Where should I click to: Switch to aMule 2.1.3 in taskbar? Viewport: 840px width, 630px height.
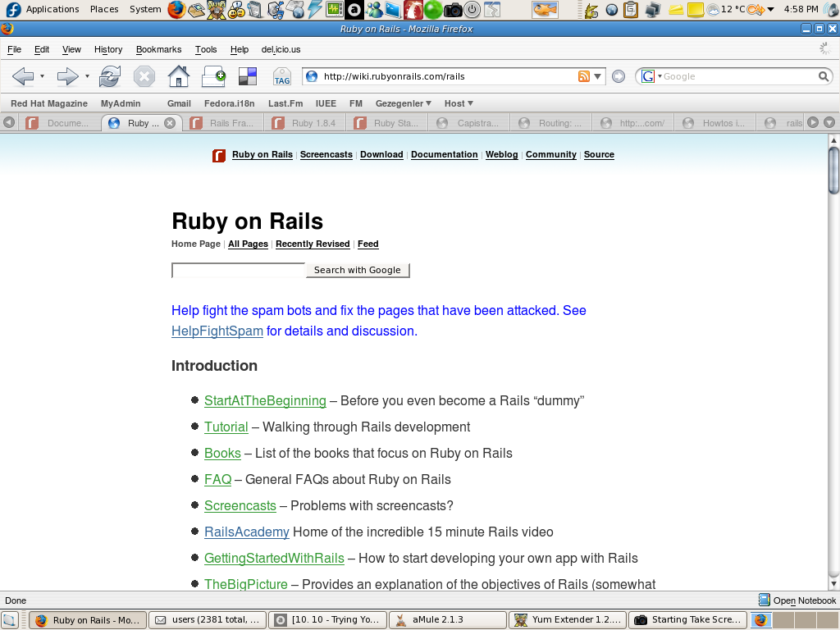click(448, 620)
